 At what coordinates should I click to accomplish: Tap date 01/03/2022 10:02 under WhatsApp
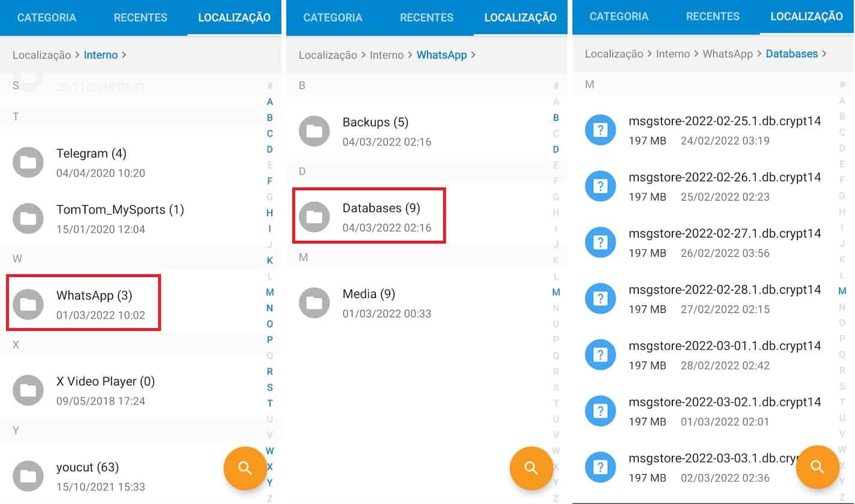pyautogui.click(x=101, y=315)
